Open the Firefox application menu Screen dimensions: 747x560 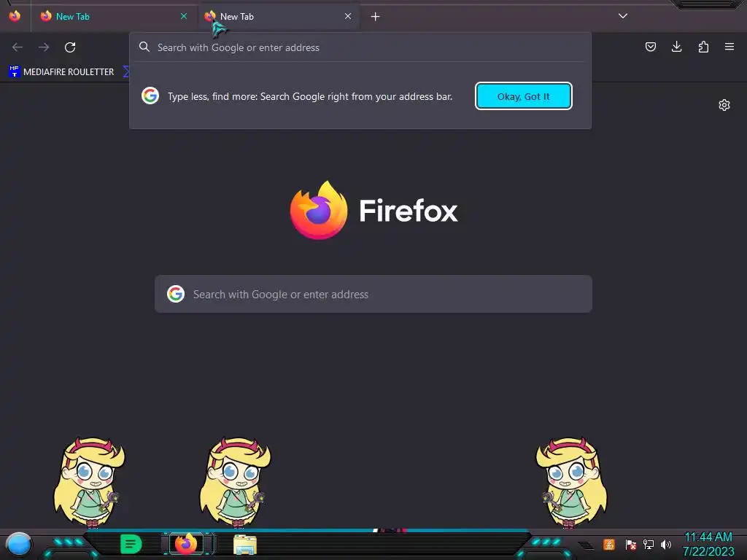point(729,47)
